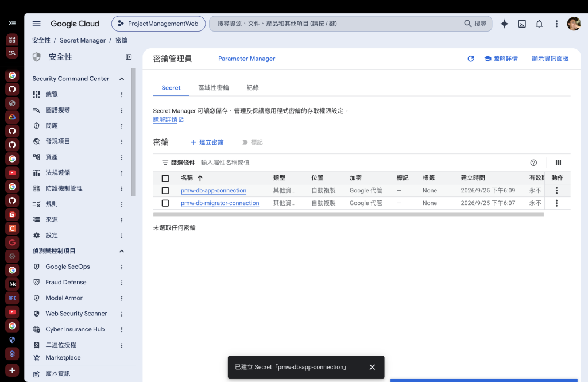
Task: Collapse the security side panel icon
Action: click(x=129, y=57)
